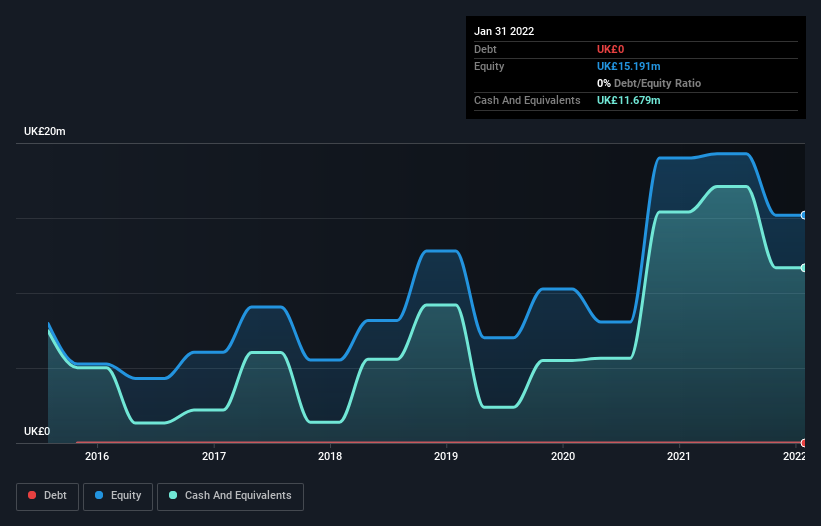This screenshot has height=526, width=821.
Task: Click the UK£0 axis label
Action: [37, 431]
